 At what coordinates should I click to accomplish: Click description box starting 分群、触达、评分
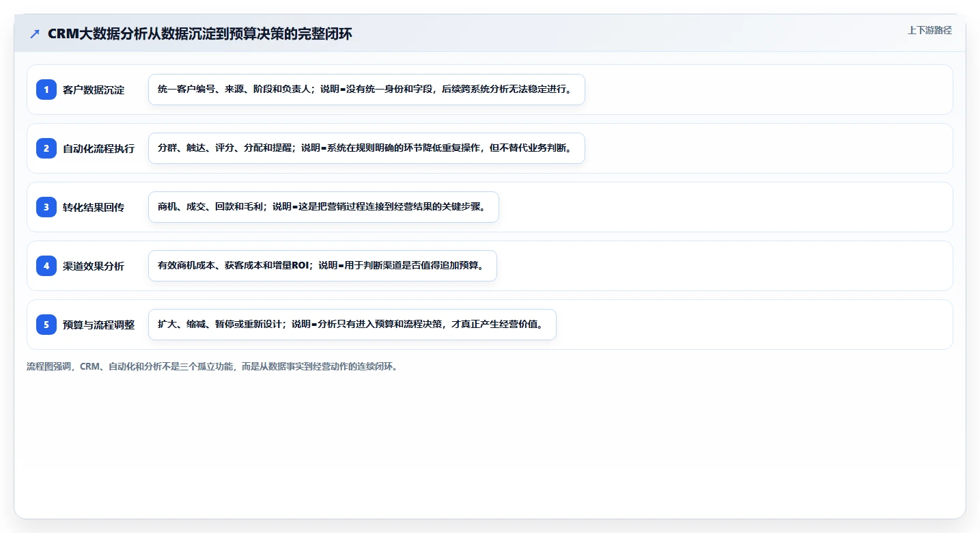coord(367,148)
